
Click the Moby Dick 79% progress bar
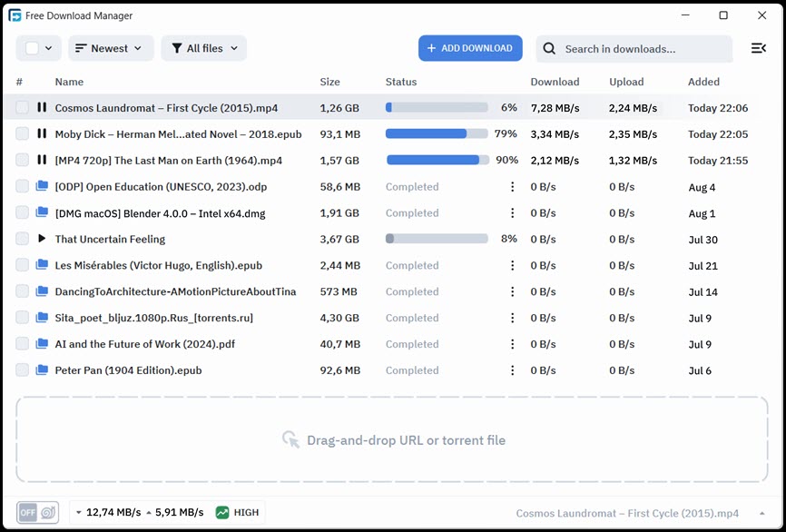pyautogui.click(x=437, y=133)
